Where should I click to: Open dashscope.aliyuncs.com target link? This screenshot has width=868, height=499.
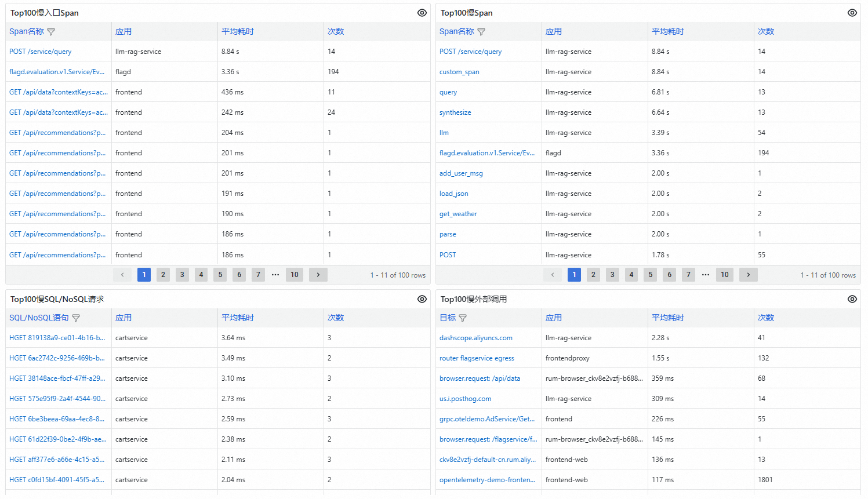(x=476, y=338)
